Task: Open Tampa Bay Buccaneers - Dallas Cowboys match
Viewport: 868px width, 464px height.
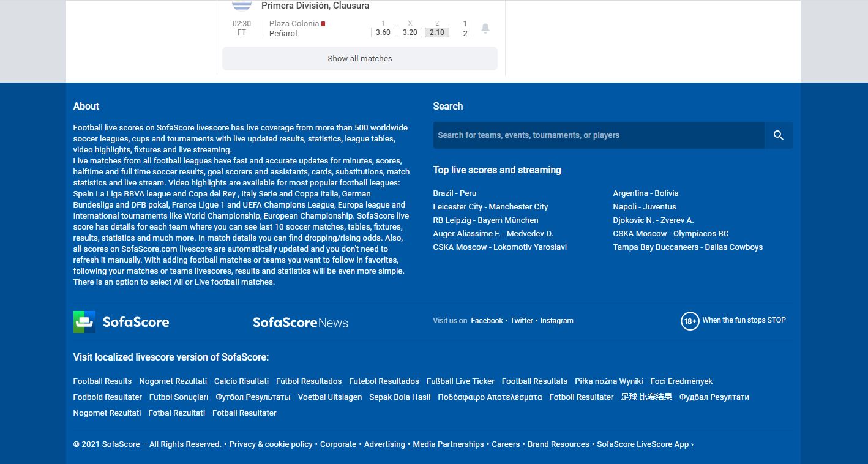Action: coord(688,247)
